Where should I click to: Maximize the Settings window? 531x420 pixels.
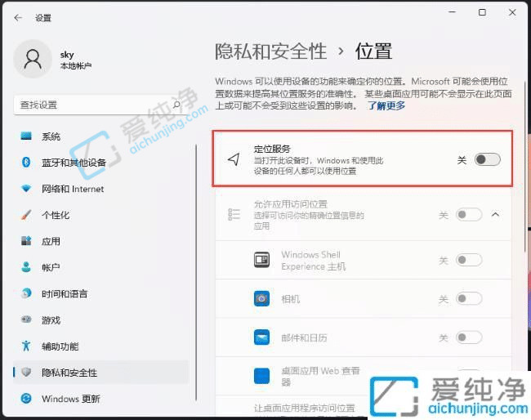pos(482,12)
